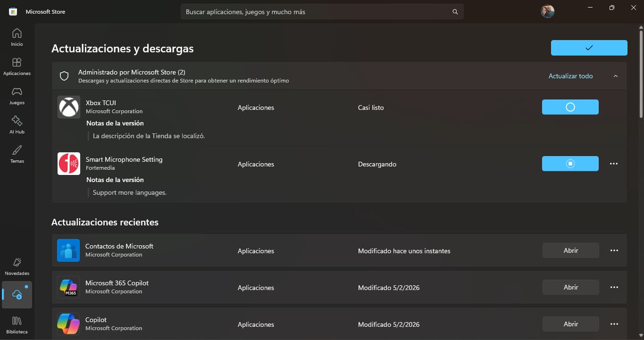Viewport: 644px width, 340px height.
Task: Open the Juegos section
Action: click(x=17, y=95)
